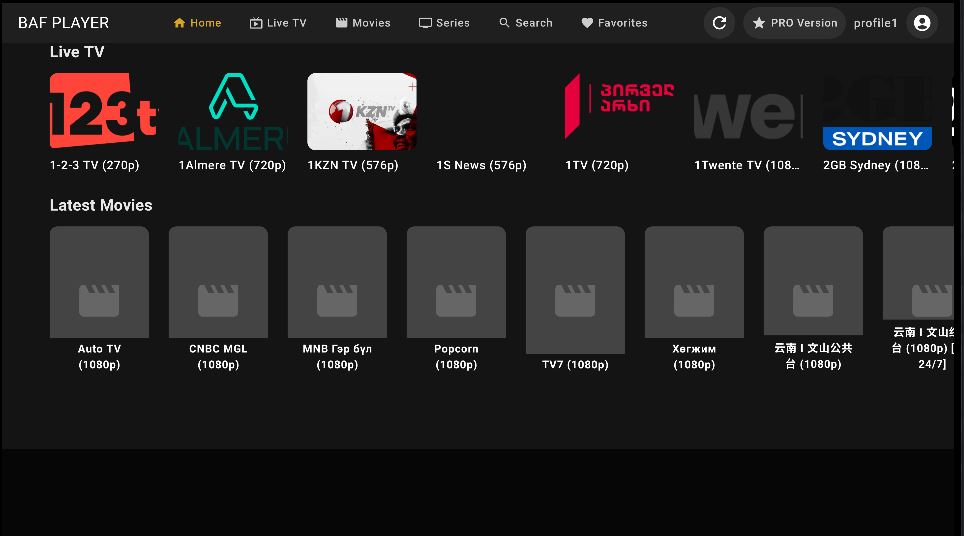Open the 1KZN TV channel thumbnail
Viewport: 964px width, 536px height.
point(362,111)
